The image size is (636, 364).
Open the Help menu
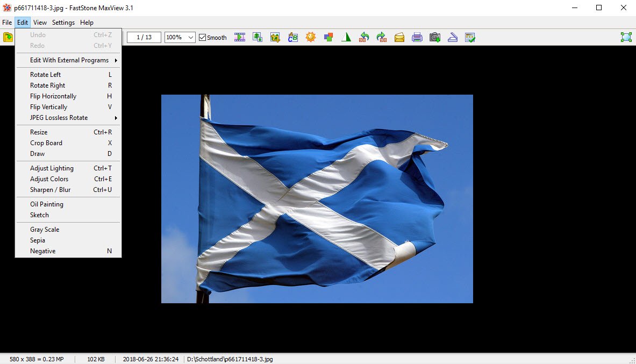(87, 23)
